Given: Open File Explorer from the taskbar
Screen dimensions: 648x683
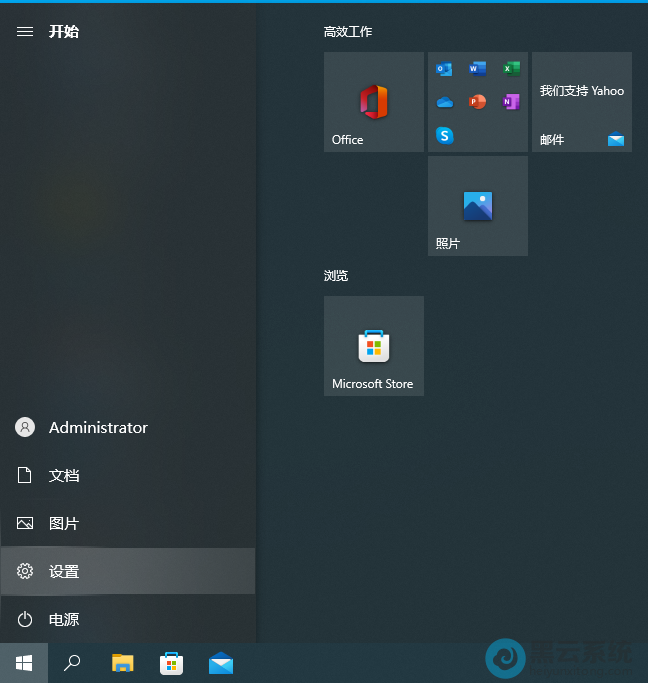Looking at the screenshot, I should [122, 663].
